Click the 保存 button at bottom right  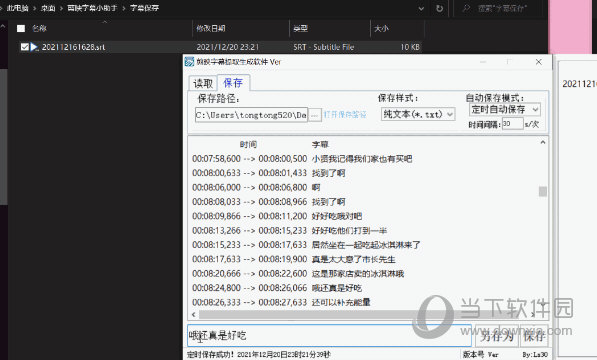click(534, 336)
